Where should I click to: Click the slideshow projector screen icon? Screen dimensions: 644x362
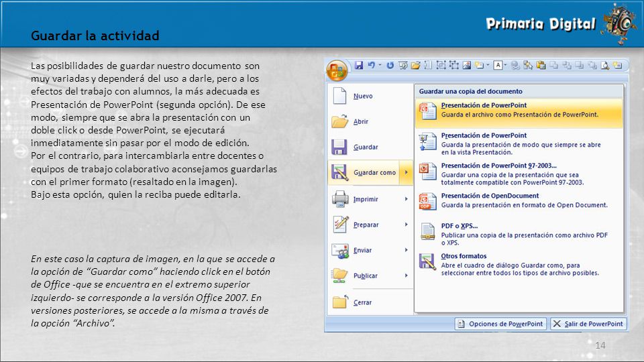click(x=403, y=65)
